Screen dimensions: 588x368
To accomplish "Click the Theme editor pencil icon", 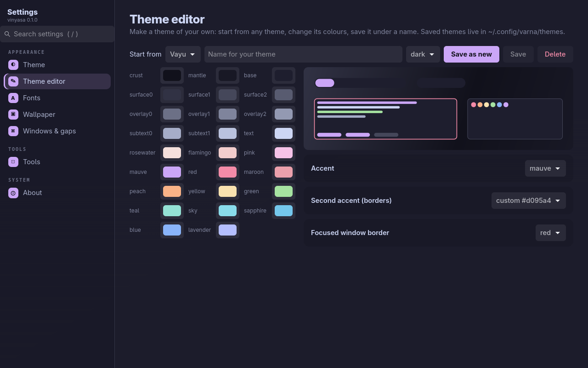I will click(x=13, y=81).
